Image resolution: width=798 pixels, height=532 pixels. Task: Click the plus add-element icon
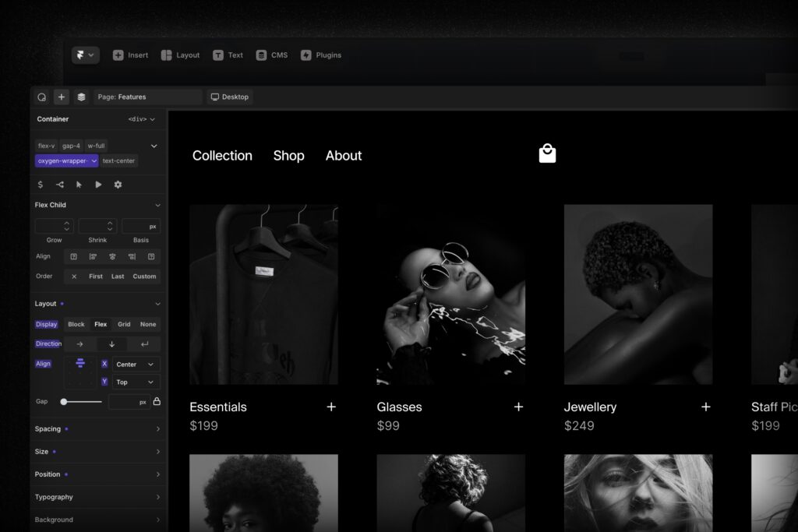pos(61,97)
